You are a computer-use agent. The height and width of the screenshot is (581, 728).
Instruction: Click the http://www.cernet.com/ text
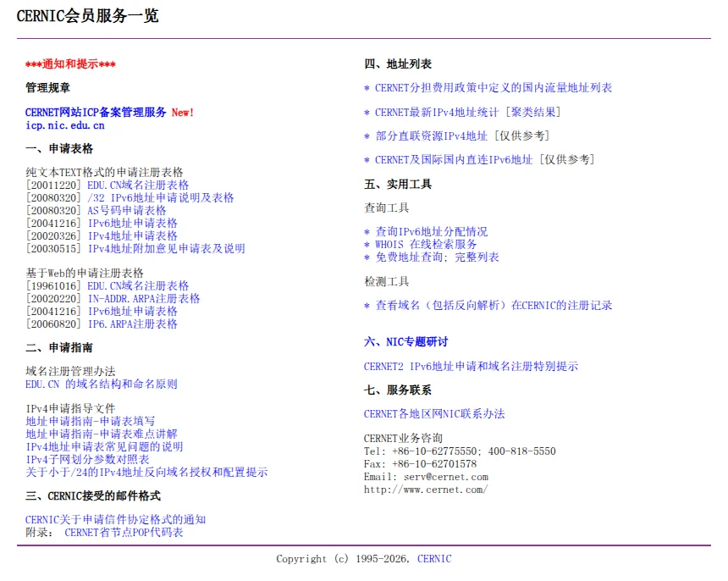coord(426,490)
